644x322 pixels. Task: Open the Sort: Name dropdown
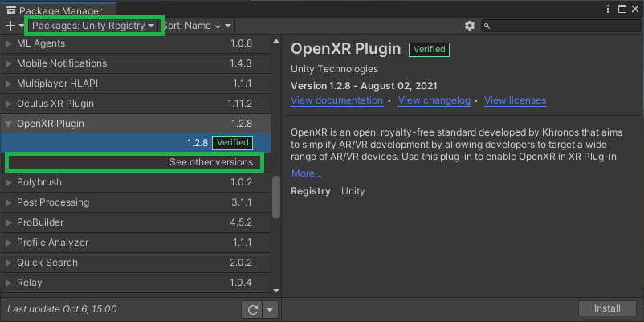click(x=197, y=26)
